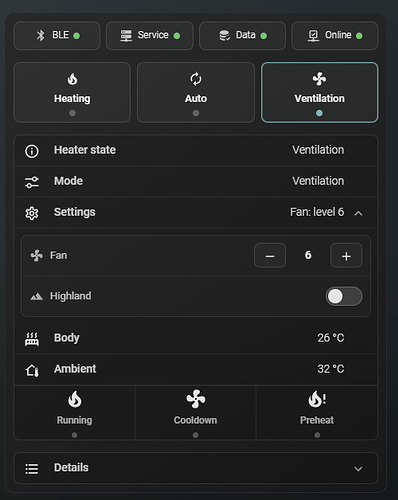Click the flame icon on Heating card
This screenshot has width=398, height=500.
point(72,79)
